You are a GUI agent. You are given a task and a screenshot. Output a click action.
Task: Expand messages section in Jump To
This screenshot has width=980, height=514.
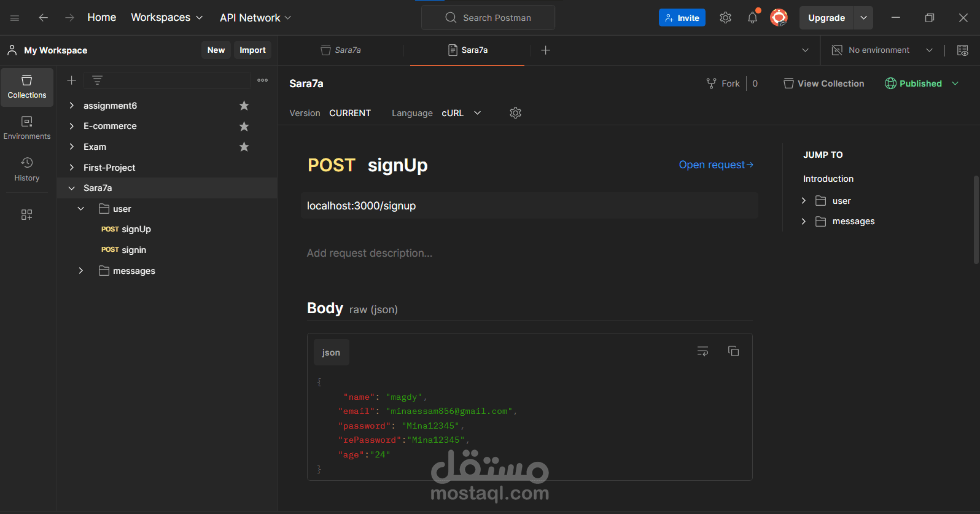click(803, 221)
